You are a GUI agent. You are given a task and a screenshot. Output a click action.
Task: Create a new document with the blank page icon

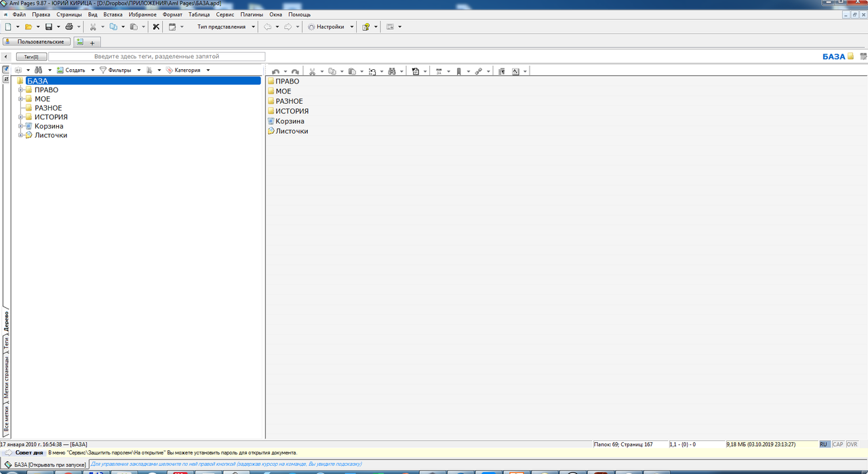[x=8, y=27]
